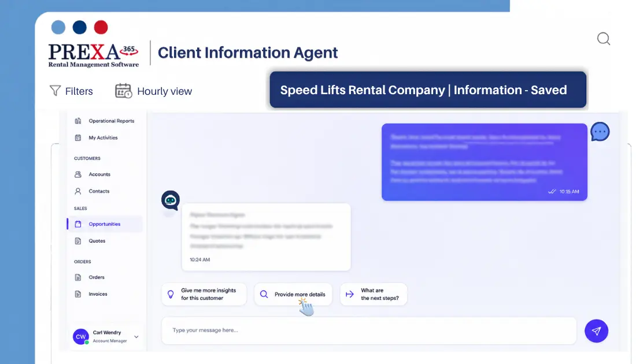
Task: Click the dark blue window dot
Action: tap(80, 27)
